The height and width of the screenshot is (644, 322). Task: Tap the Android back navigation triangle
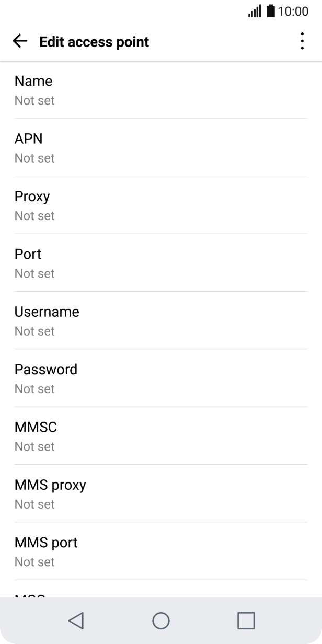(76, 620)
